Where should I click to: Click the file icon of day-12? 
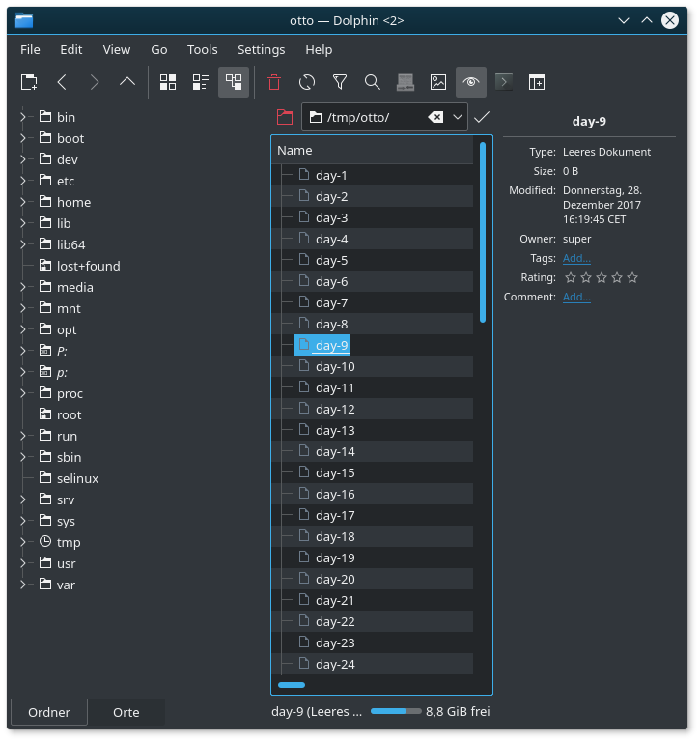304,409
